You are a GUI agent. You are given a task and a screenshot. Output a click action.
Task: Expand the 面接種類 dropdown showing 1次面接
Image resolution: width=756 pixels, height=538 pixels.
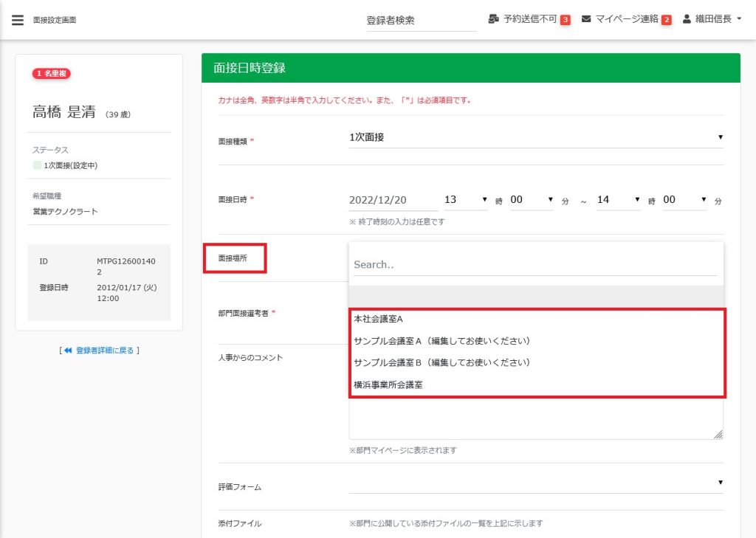tap(535, 137)
